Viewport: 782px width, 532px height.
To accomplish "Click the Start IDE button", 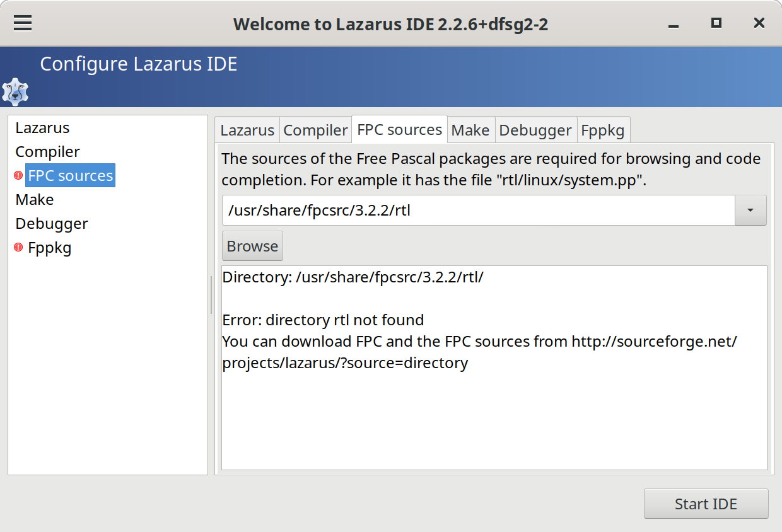I will point(706,504).
